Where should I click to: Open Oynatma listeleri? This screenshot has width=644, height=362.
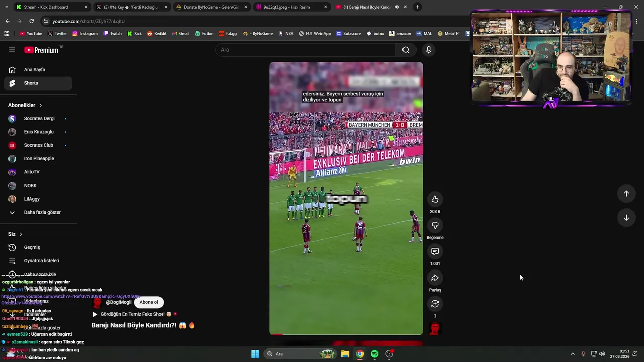38,261
